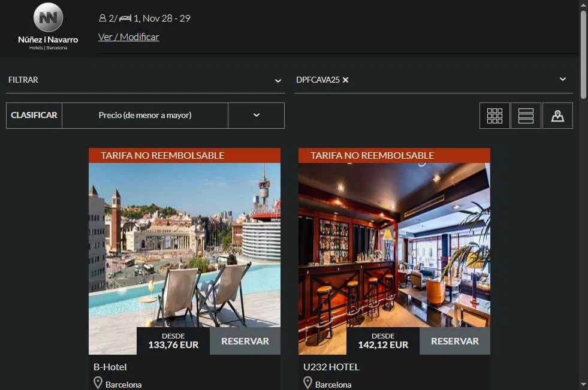Click the page vertical scrollbar thumb

click(583, 55)
